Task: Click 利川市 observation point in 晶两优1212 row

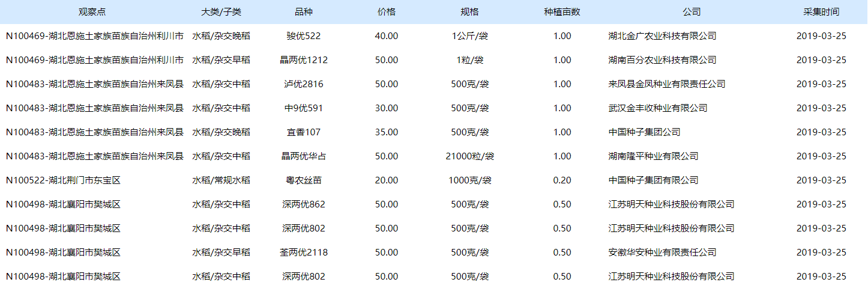Action: 94,60
